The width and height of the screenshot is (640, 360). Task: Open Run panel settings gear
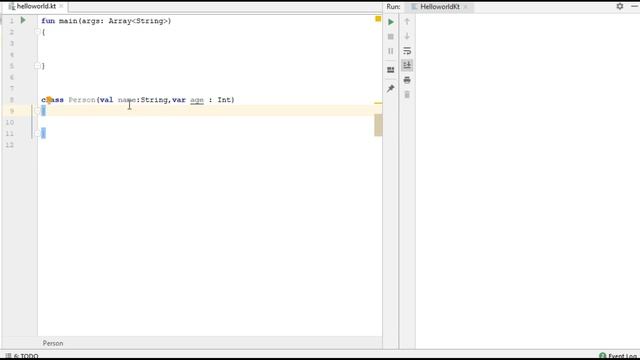pos(620,6)
